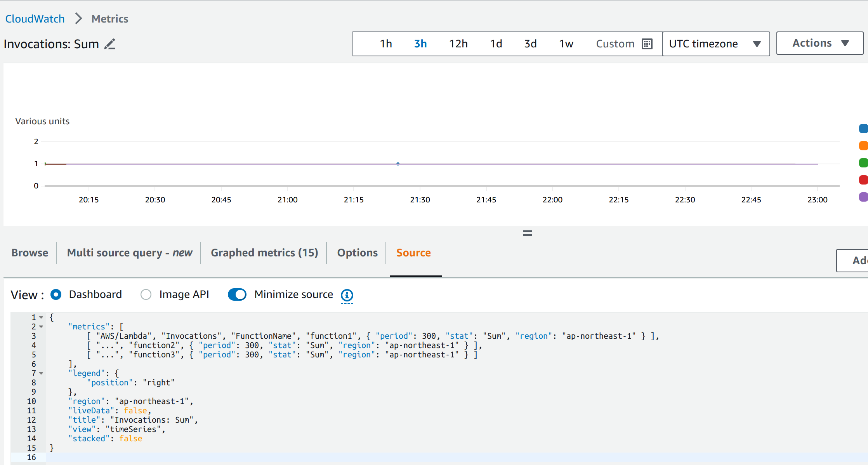
Task: Switch to the Graphed metrics tab
Action: 264,253
